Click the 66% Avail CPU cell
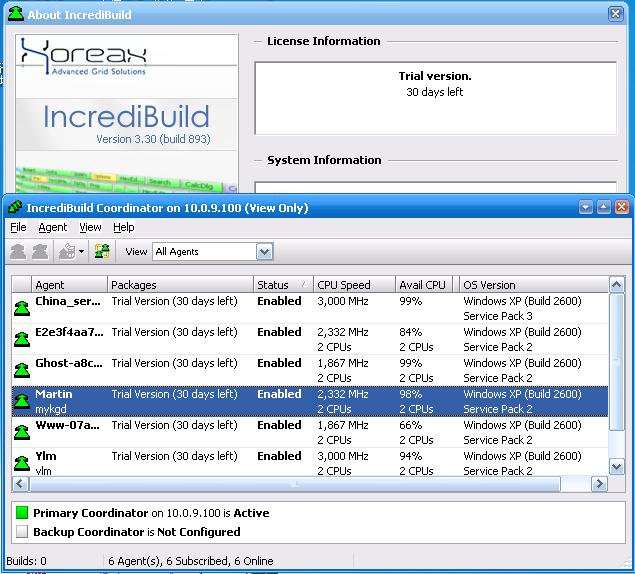The width and height of the screenshot is (635, 574). (x=411, y=425)
